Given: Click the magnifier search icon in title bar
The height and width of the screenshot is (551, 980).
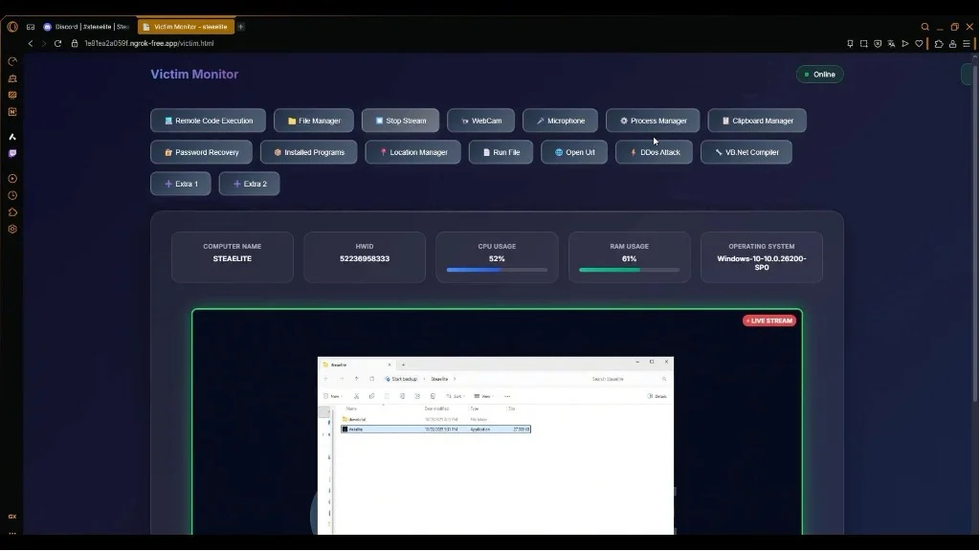Looking at the screenshot, I should coord(925,27).
